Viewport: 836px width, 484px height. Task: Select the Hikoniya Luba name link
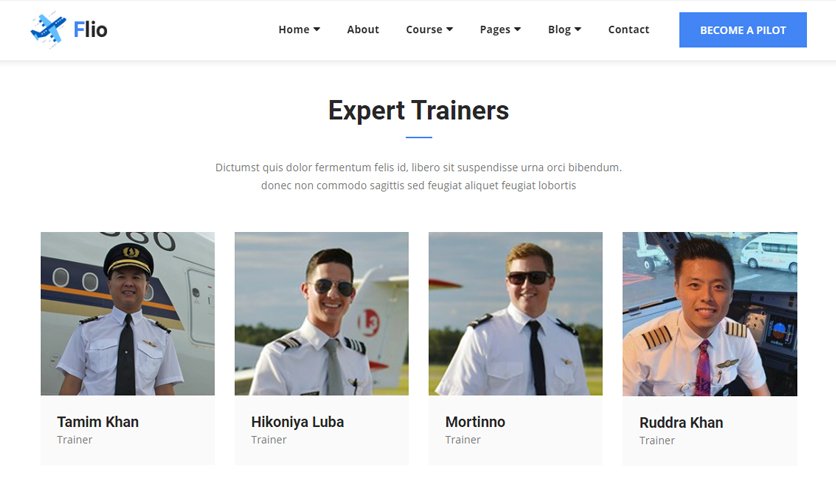pyautogui.click(x=298, y=422)
